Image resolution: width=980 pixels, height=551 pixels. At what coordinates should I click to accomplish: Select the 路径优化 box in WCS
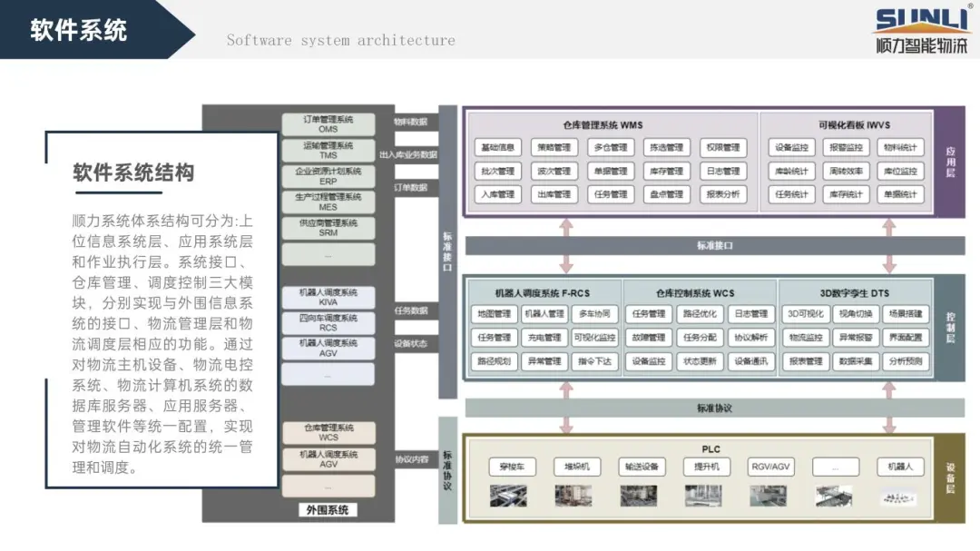coord(700,314)
